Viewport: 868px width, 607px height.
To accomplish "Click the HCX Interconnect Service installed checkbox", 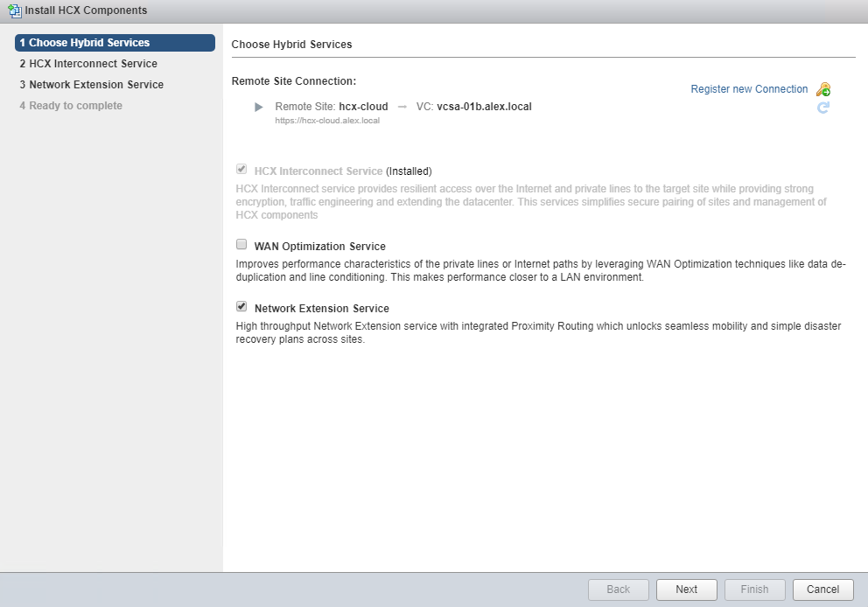I will [241, 171].
